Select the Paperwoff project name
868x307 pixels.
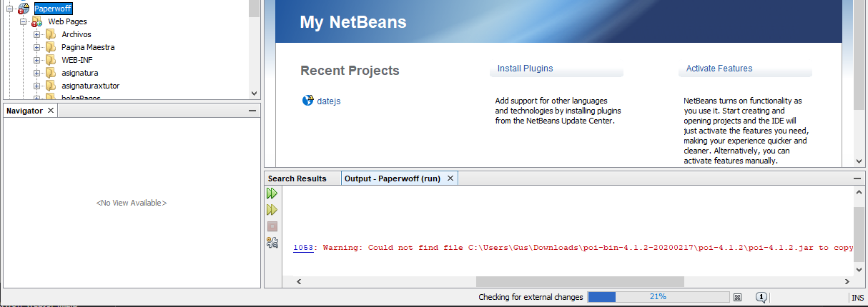click(53, 9)
